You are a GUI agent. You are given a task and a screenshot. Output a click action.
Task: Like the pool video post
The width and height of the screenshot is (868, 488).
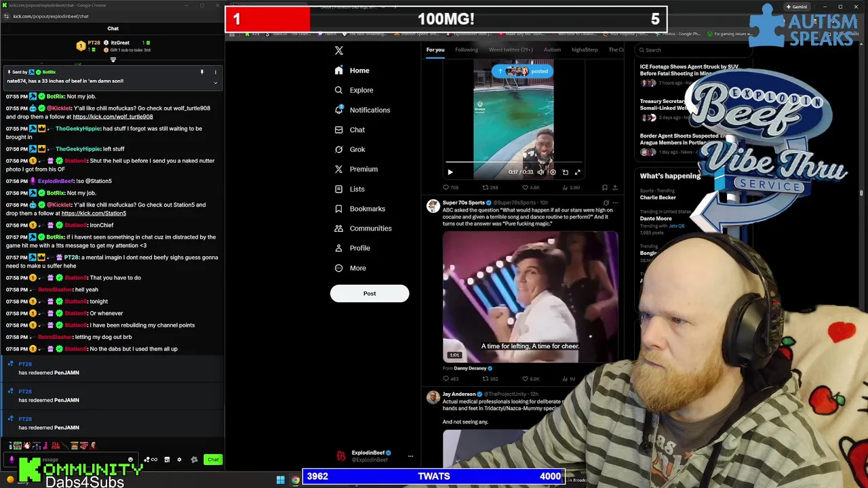[x=530, y=187]
